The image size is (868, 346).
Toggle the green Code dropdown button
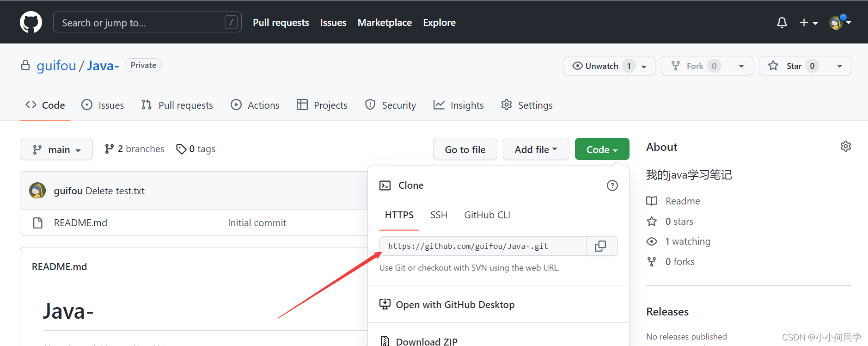(602, 149)
